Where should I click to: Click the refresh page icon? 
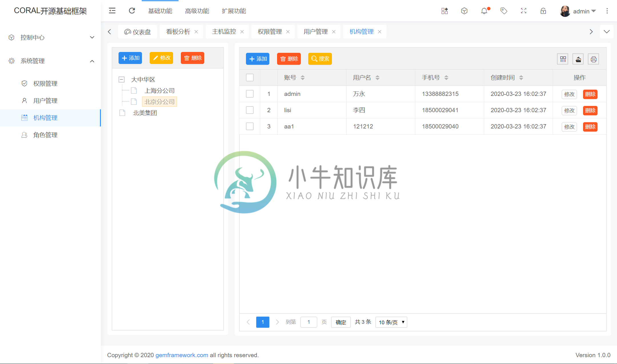click(132, 11)
